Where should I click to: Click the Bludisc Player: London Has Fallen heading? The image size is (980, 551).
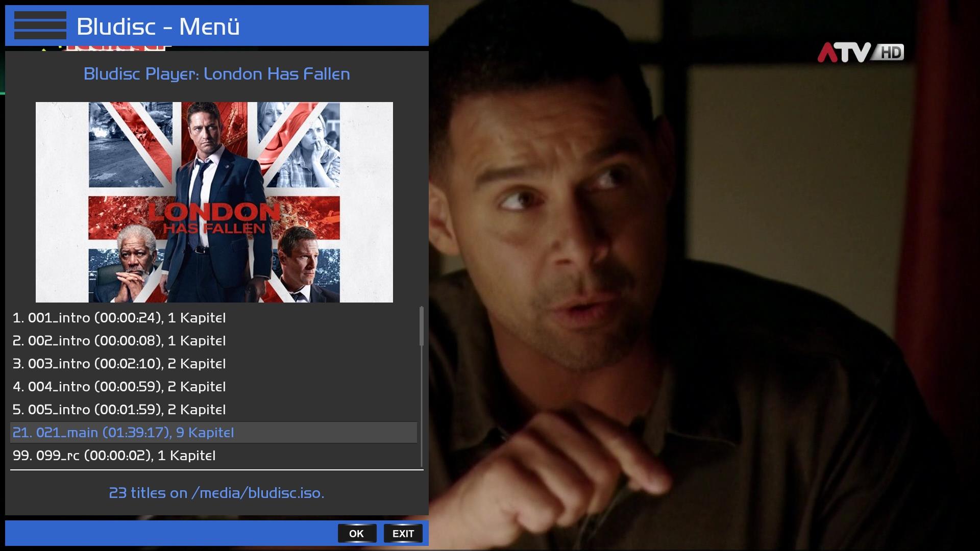216,74
